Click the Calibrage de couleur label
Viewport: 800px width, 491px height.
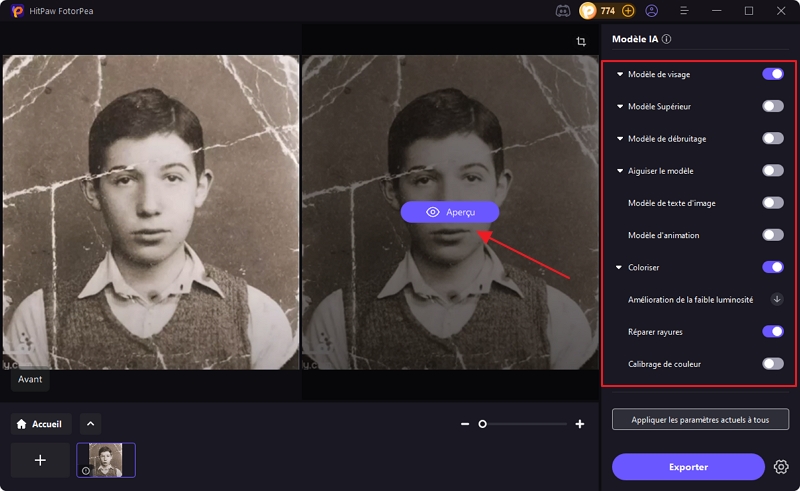coord(664,364)
